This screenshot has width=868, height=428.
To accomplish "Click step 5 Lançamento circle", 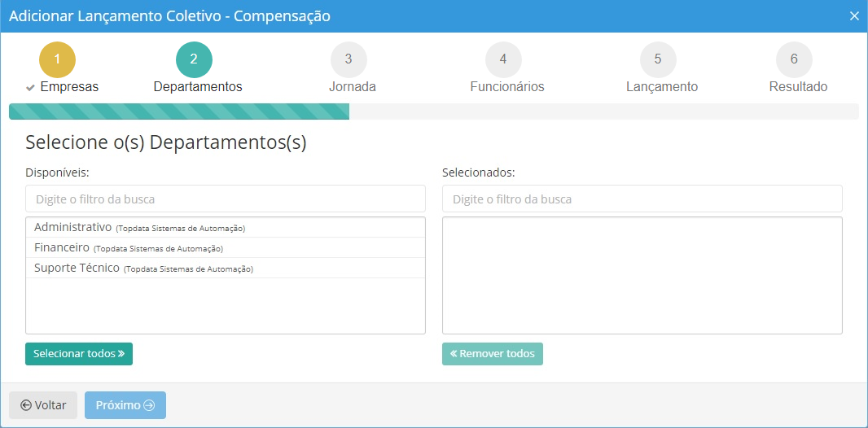I will 658,59.
